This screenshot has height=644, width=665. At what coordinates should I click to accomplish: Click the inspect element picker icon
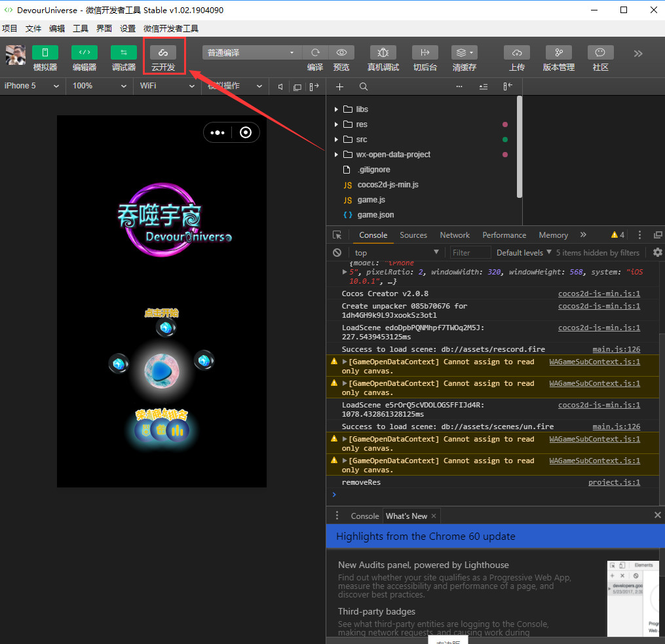pos(337,235)
